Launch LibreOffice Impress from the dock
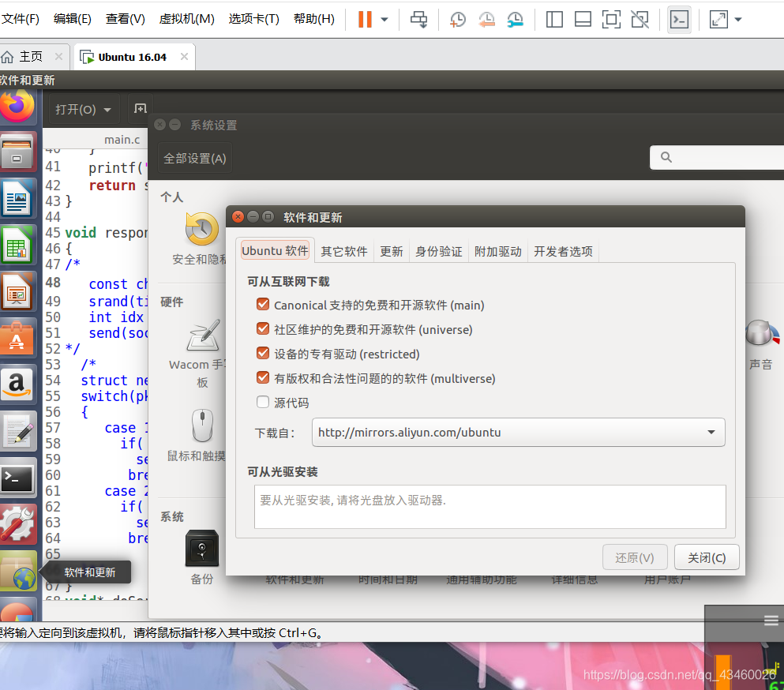Viewport: 784px width, 690px height. [x=17, y=291]
